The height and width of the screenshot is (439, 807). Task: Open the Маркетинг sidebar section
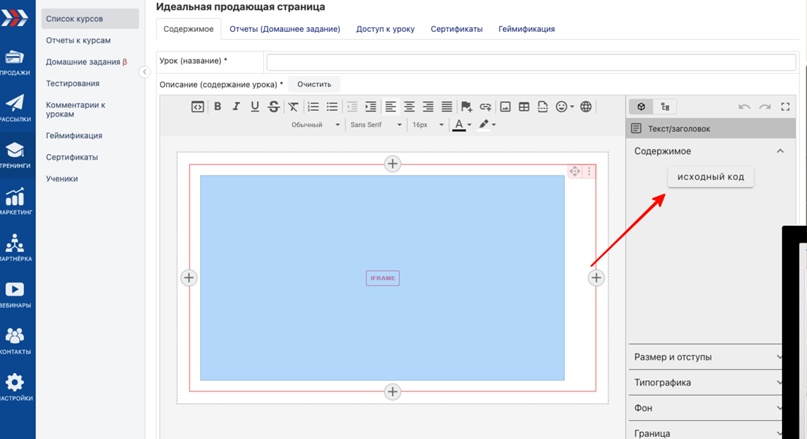15,201
